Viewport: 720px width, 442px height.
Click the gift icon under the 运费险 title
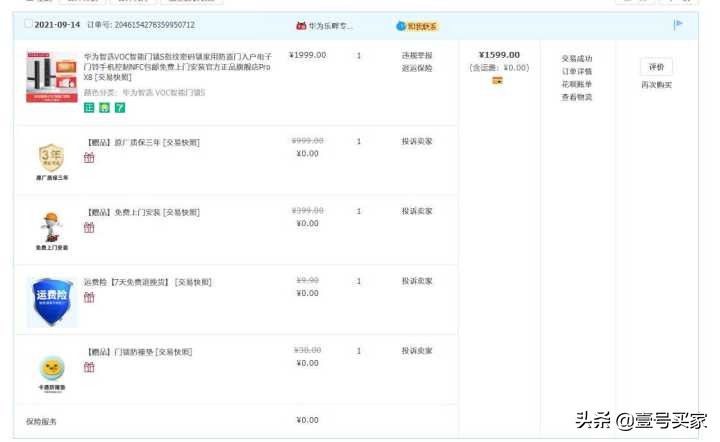pyautogui.click(x=89, y=297)
